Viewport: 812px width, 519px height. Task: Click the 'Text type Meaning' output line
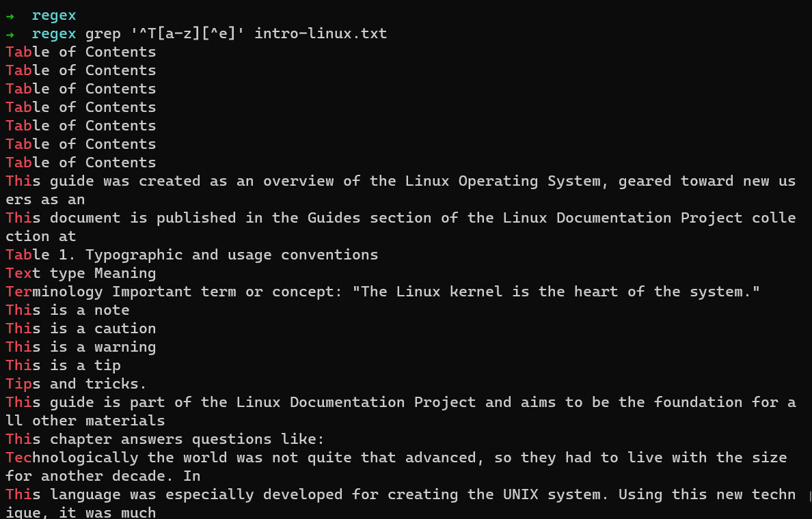(x=81, y=273)
